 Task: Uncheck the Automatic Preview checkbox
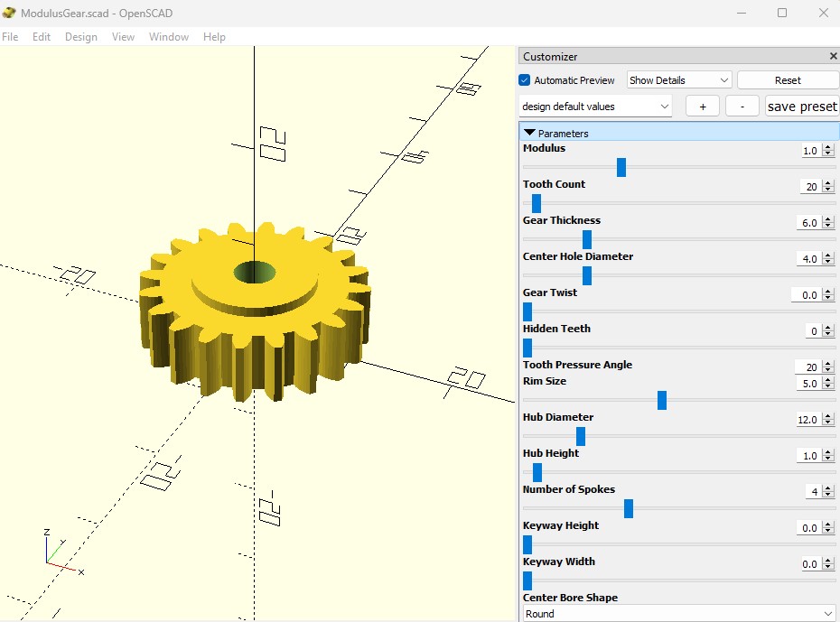pos(524,79)
